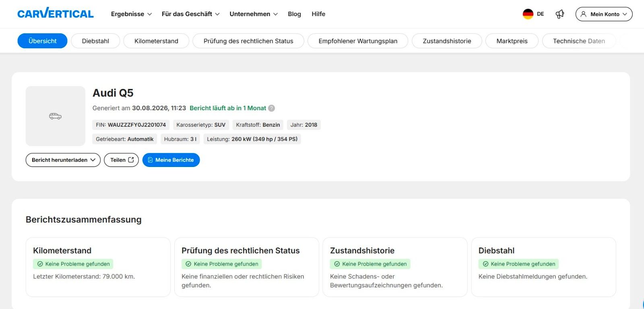
Task: Click the Kraftstoff: Benzin tag
Action: 258,125
